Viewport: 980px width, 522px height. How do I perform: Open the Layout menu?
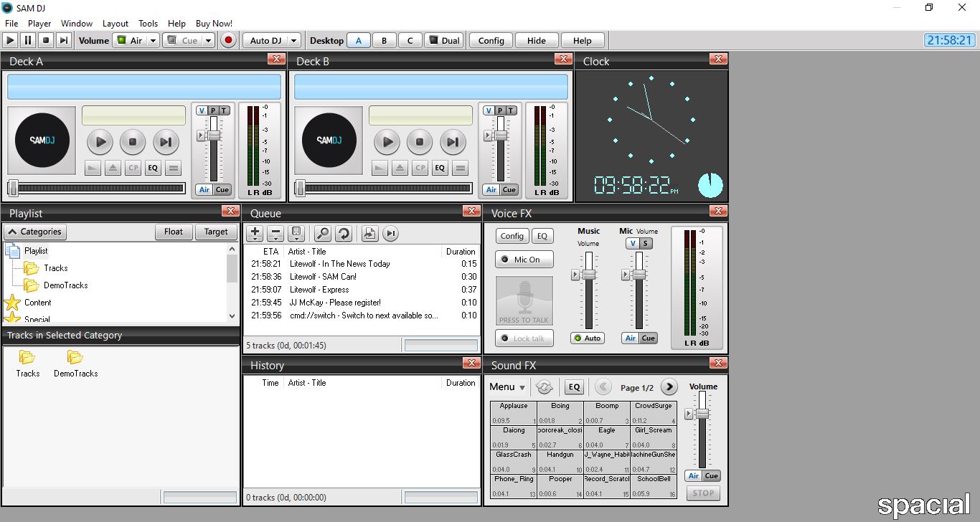(116, 24)
